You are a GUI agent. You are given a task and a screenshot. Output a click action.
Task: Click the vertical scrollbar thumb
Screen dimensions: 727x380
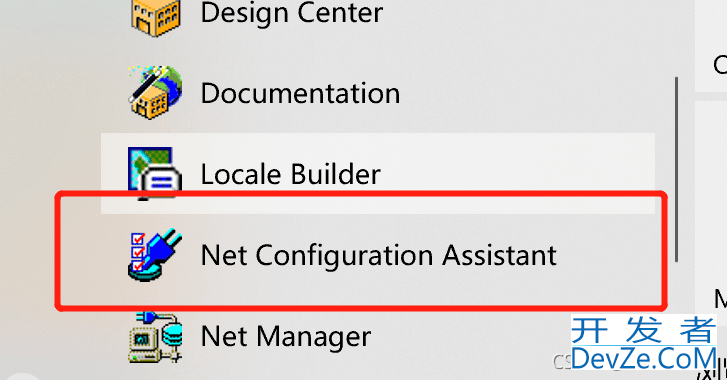point(676,170)
